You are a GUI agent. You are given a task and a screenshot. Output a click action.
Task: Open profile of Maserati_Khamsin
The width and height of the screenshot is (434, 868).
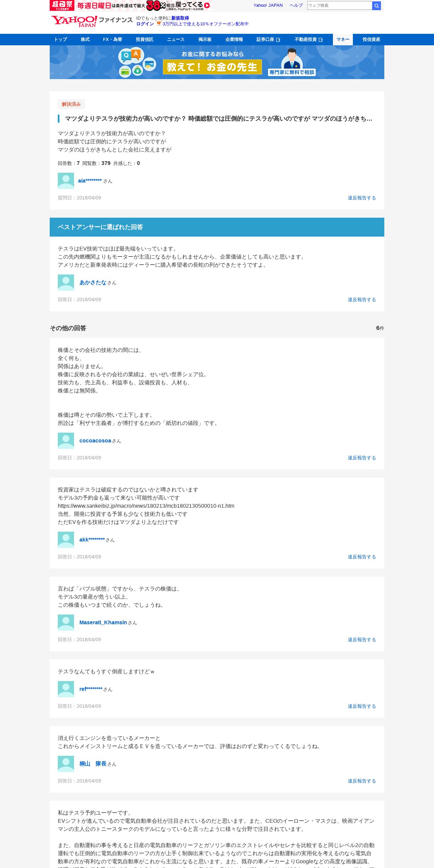(103, 623)
